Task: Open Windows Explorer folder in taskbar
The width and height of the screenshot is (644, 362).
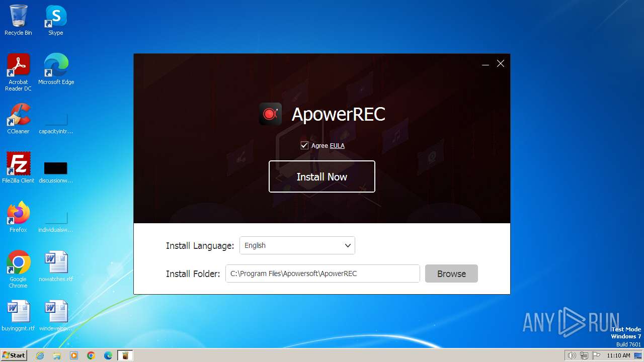Action: click(57, 355)
